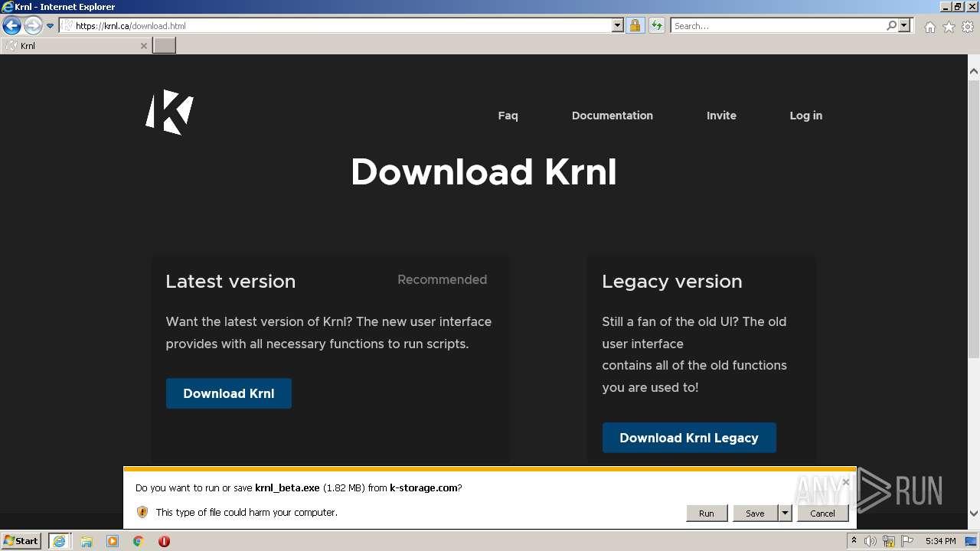980x551 pixels.
Task: Open the search provider dropdown arrow
Action: click(x=904, y=26)
